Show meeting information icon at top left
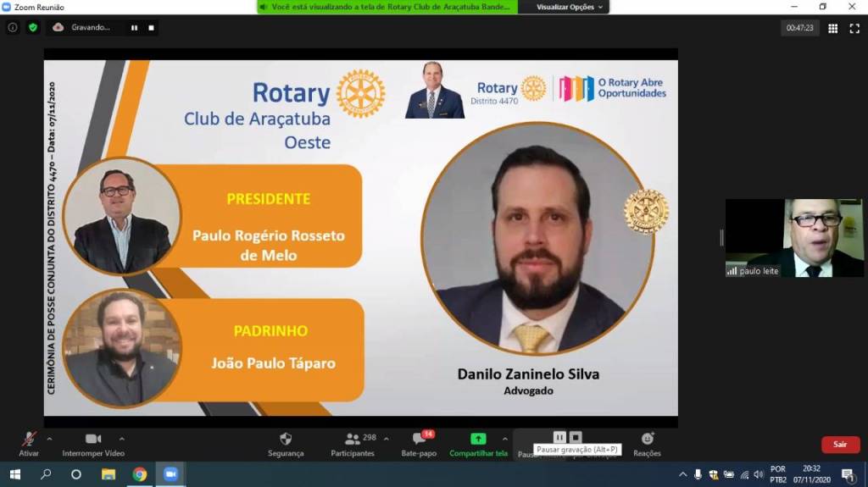Screen dimensions: 868x487 click(13, 27)
